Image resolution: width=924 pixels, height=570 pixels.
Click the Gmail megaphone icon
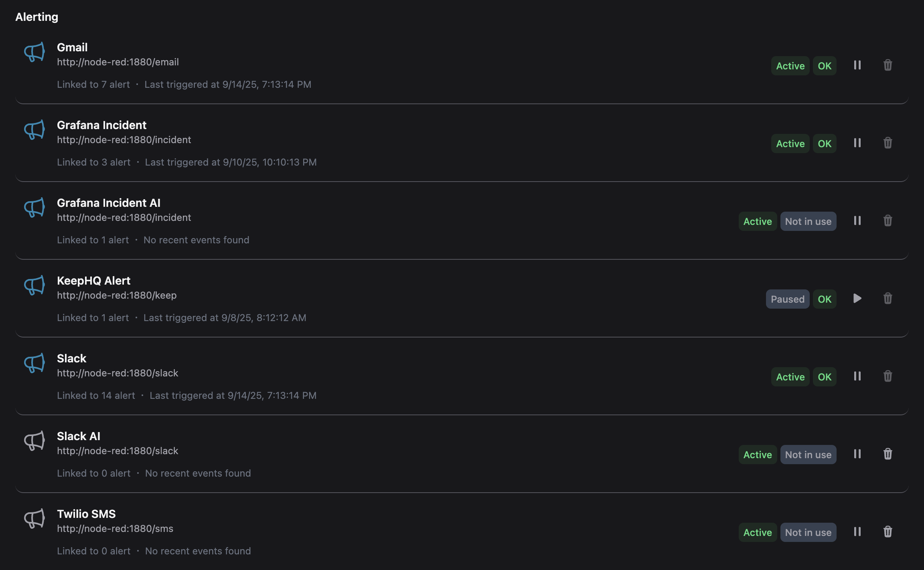click(x=34, y=52)
